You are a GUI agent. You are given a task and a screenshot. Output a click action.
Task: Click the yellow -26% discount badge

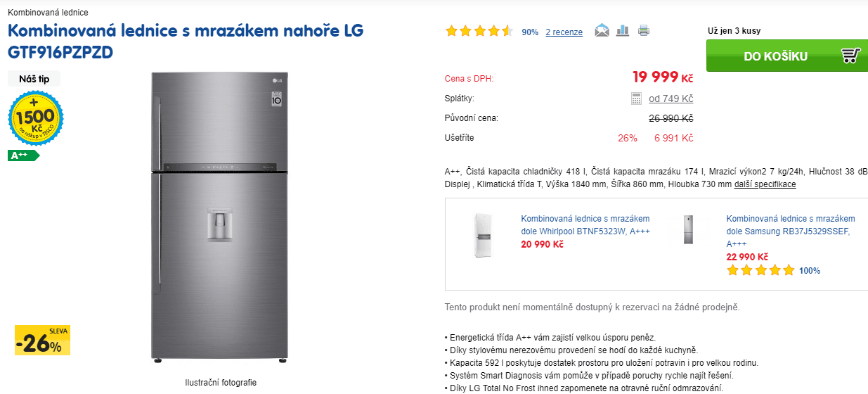coord(42,341)
